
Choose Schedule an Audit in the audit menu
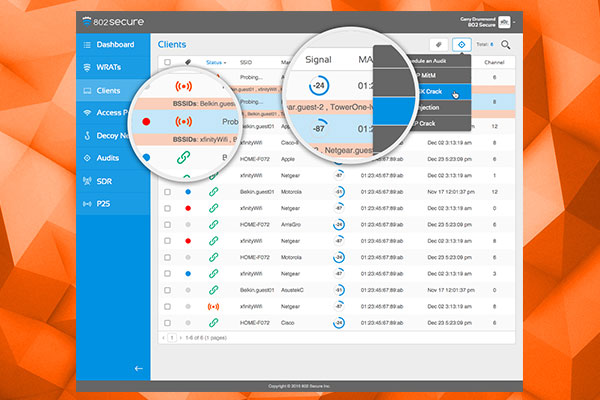pos(441,61)
